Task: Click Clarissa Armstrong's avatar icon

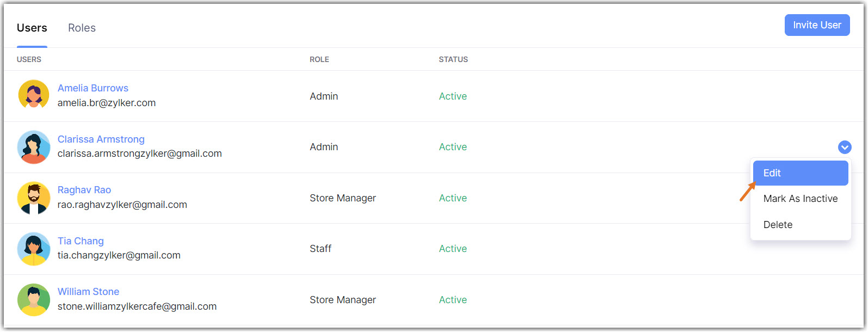Action: coord(34,147)
